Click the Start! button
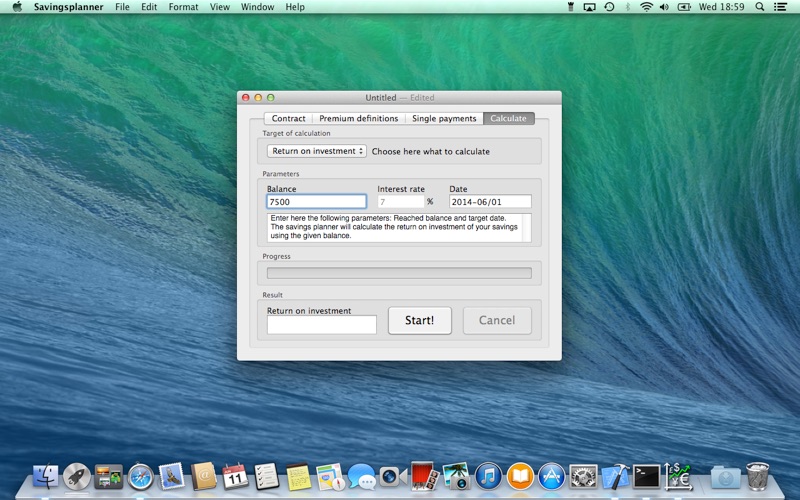 (419, 320)
